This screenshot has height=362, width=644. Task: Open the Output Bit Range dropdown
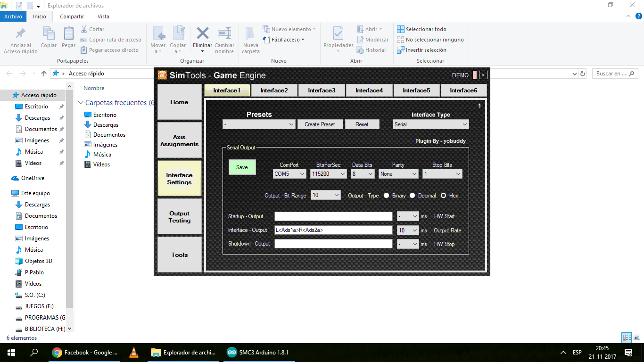coord(326,195)
